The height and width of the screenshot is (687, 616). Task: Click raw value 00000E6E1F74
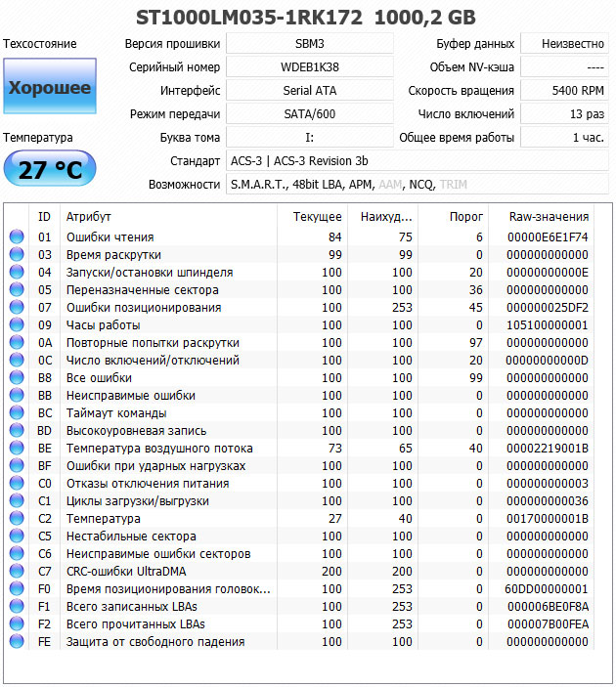point(548,237)
